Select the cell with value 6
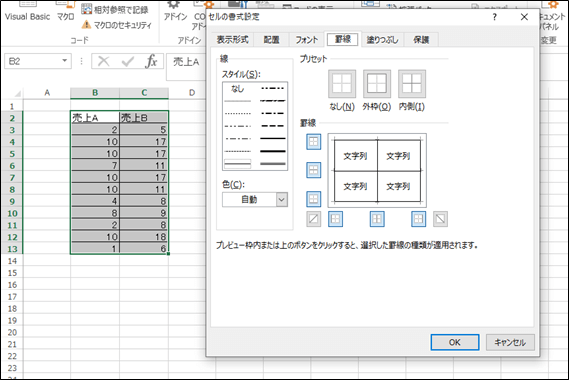 coord(144,249)
